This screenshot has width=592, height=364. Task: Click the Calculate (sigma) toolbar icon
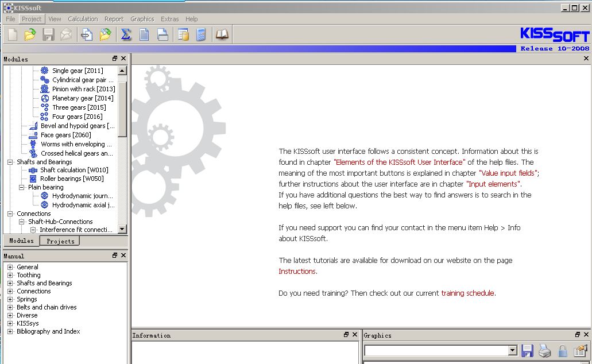click(126, 35)
